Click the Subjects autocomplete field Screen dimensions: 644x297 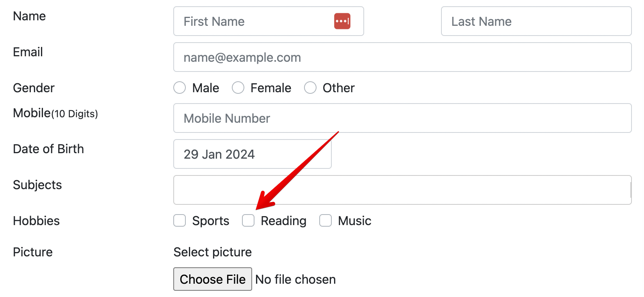tap(402, 190)
